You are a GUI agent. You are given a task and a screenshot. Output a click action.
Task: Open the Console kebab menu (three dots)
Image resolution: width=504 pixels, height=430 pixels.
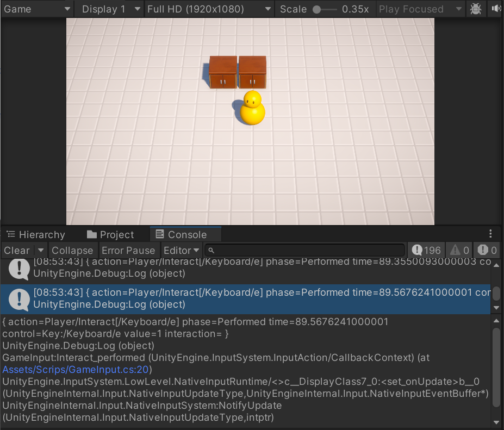(x=491, y=234)
